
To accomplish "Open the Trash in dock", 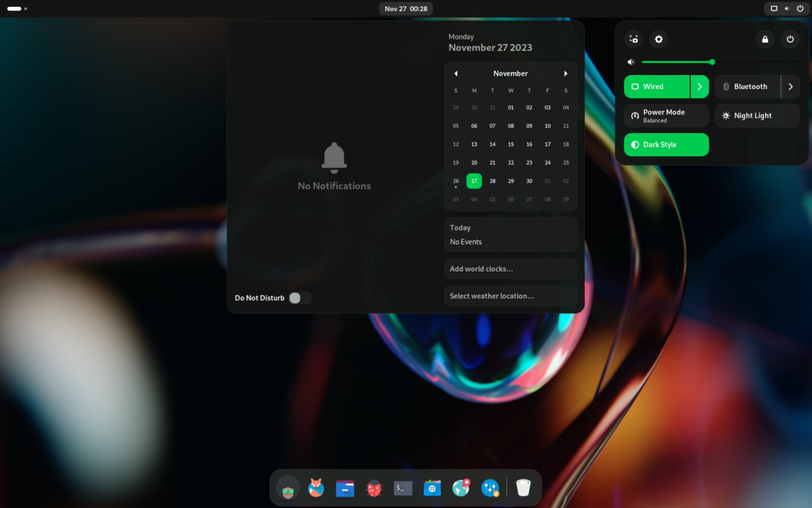I will [x=523, y=488].
